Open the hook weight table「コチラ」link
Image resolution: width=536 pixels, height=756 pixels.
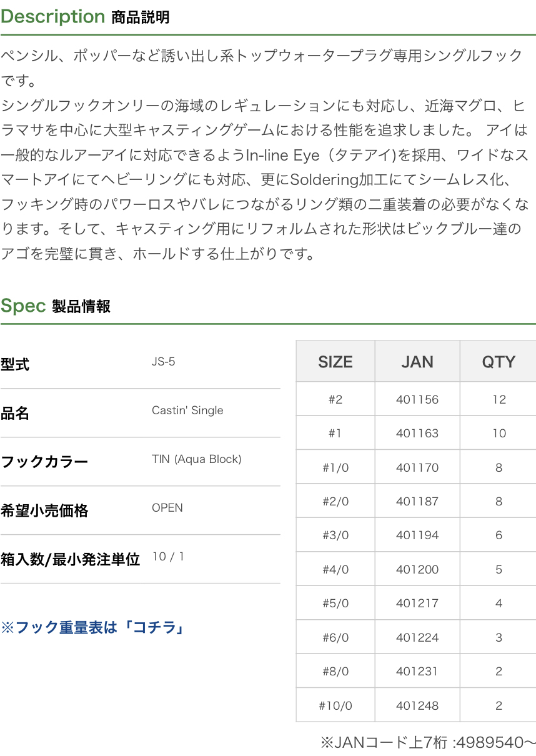tap(94, 627)
